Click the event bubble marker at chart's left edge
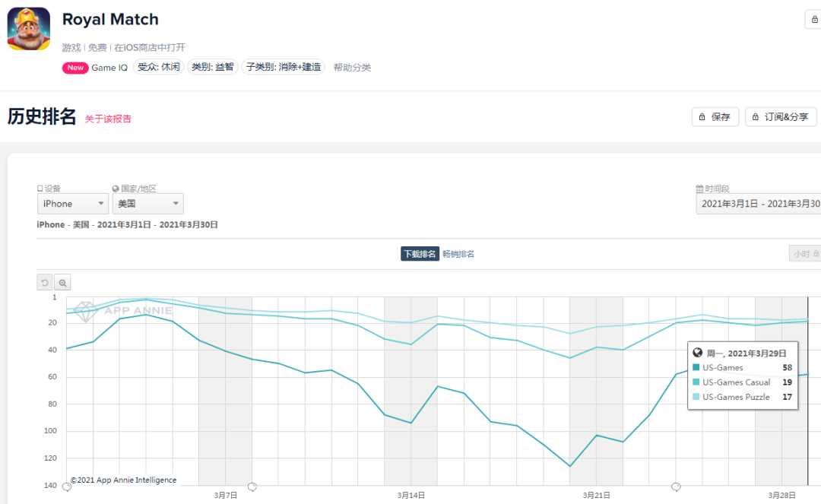 (66, 487)
